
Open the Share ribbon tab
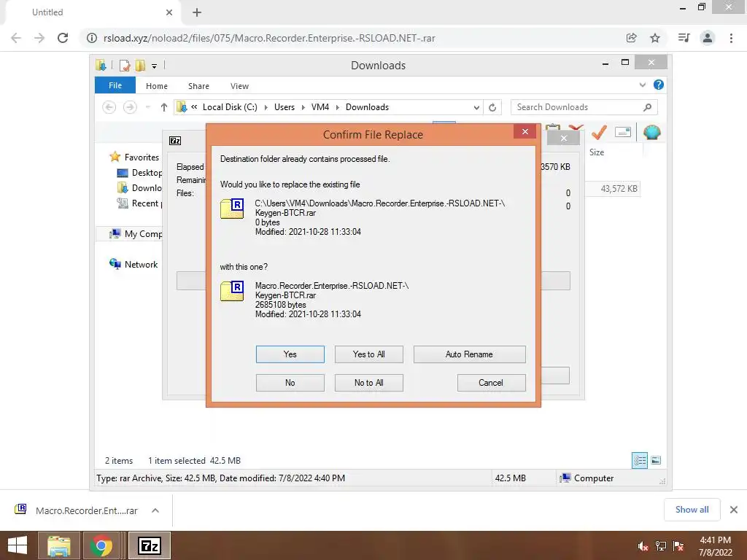(198, 86)
